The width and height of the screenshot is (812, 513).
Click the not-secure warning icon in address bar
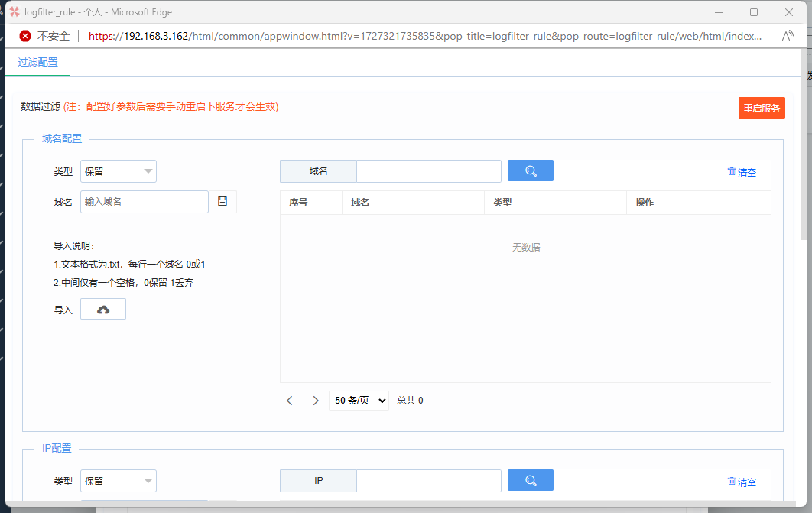[x=25, y=36]
